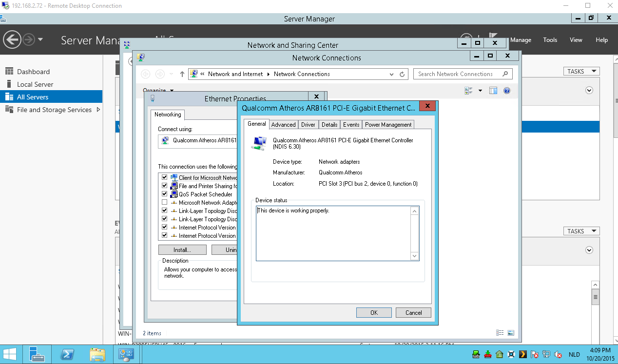Viewport: 618px width, 364px height.
Task: Toggle the preview pane in Network Connections
Action: click(493, 91)
